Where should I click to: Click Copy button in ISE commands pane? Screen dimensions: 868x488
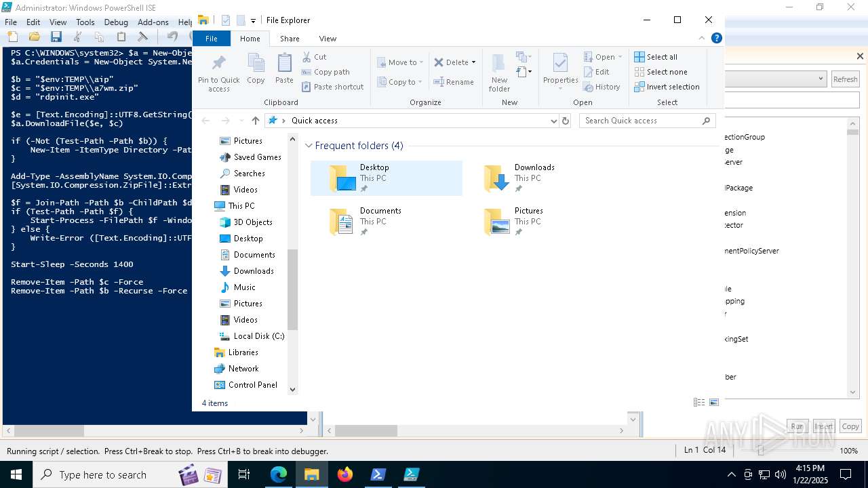click(850, 426)
